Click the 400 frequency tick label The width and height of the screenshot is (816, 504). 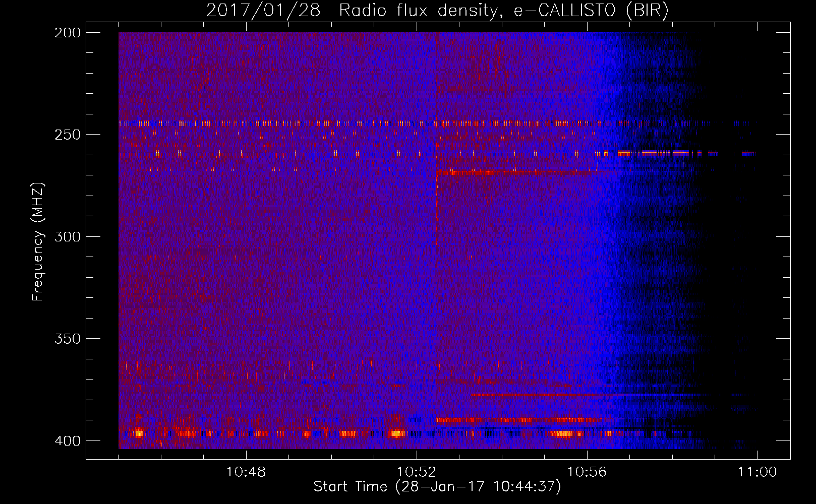click(68, 441)
